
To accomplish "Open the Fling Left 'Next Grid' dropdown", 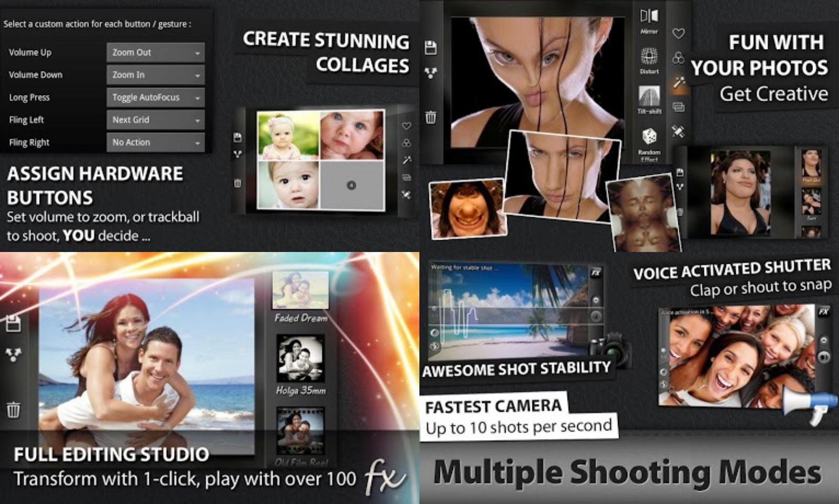I will 155,120.
